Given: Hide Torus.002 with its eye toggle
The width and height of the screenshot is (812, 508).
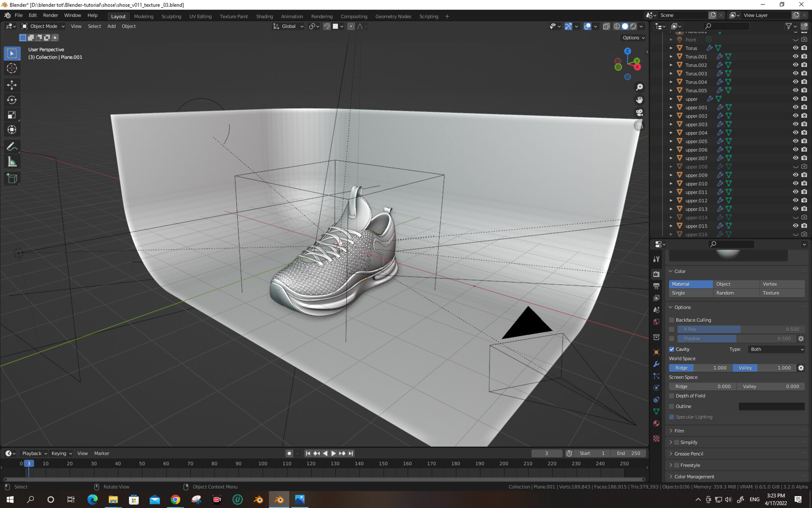Looking at the screenshot, I should tap(795, 65).
